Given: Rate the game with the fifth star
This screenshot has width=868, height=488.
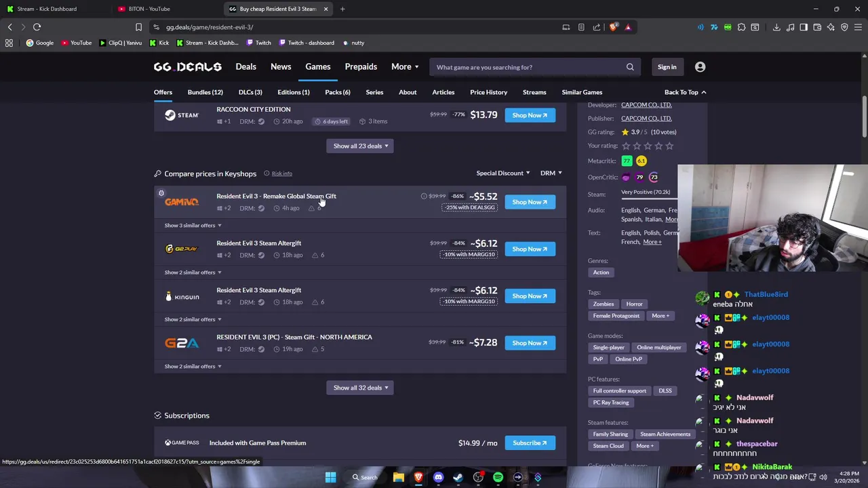Looking at the screenshot, I should [x=669, y=146].
